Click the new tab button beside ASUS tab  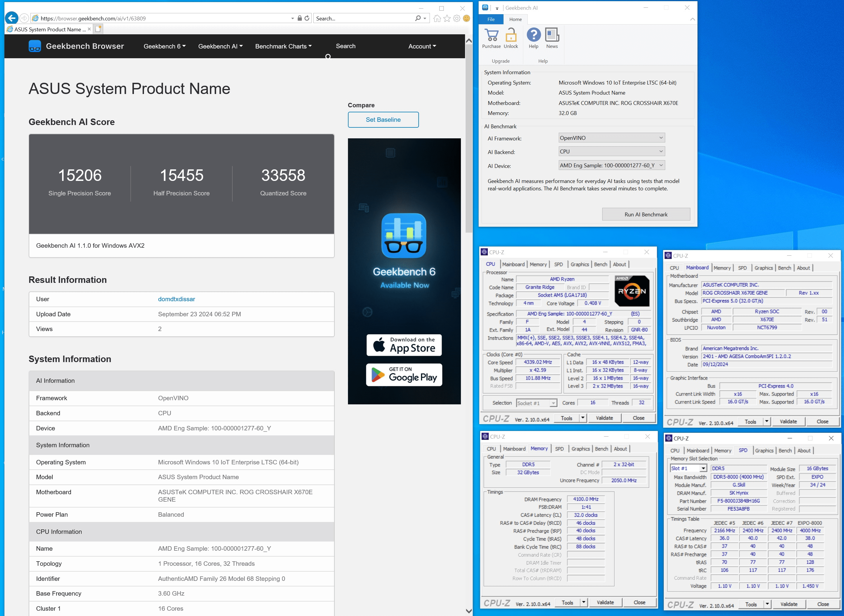pyautogui.click(x=98, y=29)
